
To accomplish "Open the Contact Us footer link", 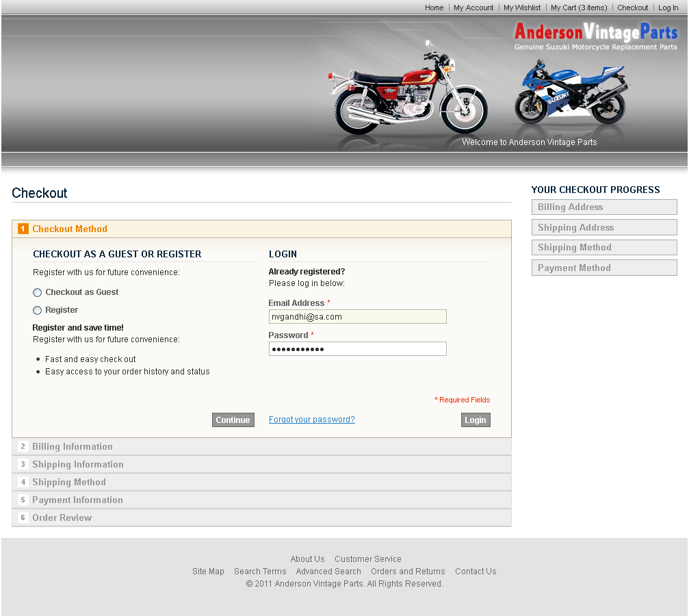I will [x=476, y=571].
